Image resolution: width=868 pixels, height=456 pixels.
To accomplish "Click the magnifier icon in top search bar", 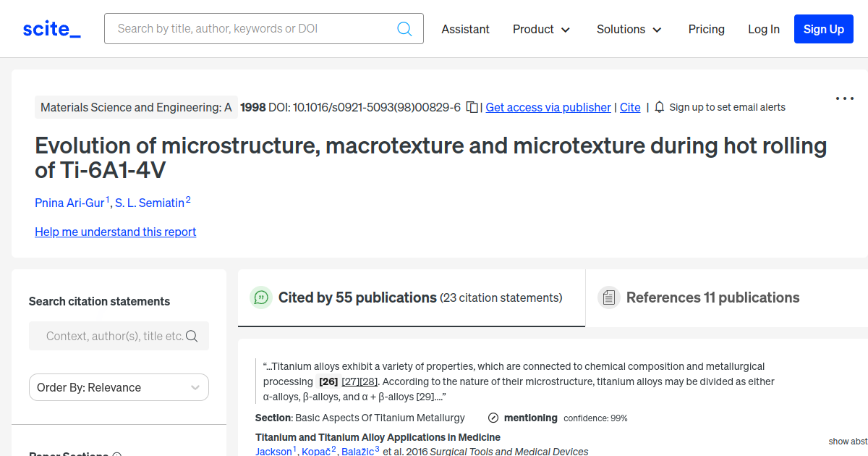I will tap(404, 29).
